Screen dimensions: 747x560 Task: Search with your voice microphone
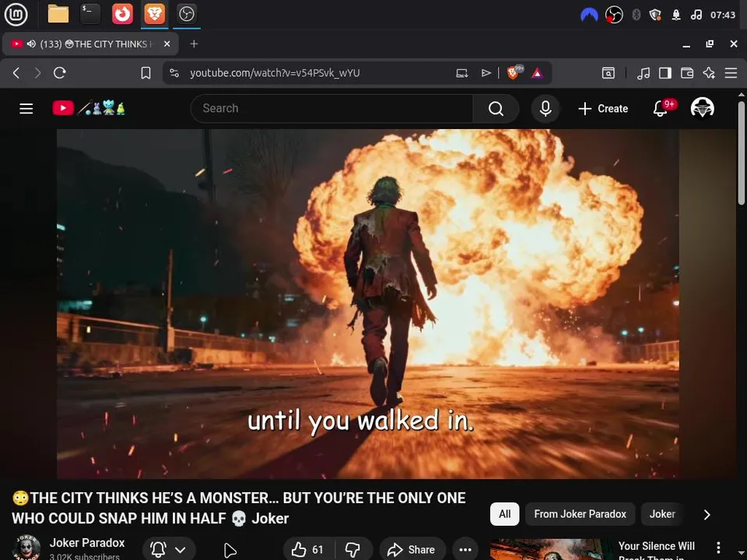click(545, 109)
